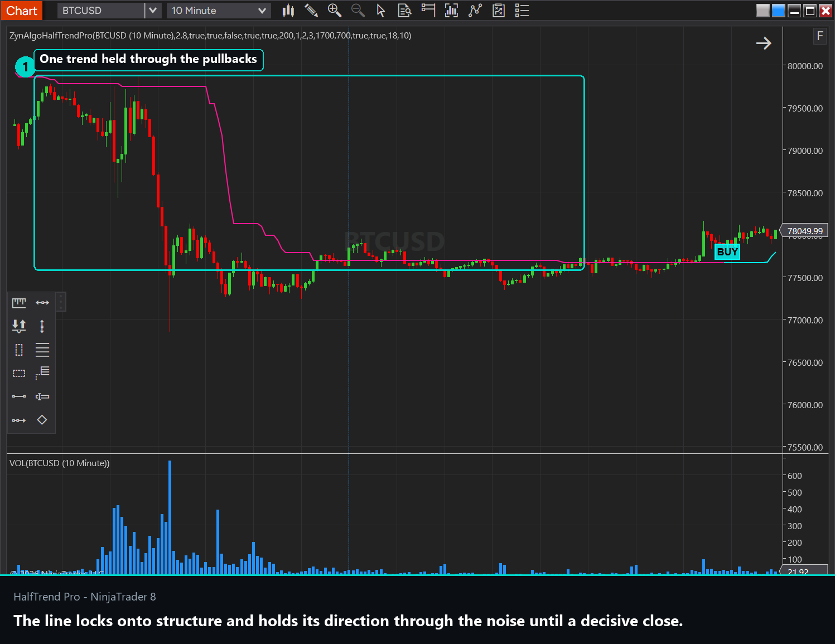Click the gray link color square
The height and width of the screenshot is (644, 835).
[x=763, y=11]
